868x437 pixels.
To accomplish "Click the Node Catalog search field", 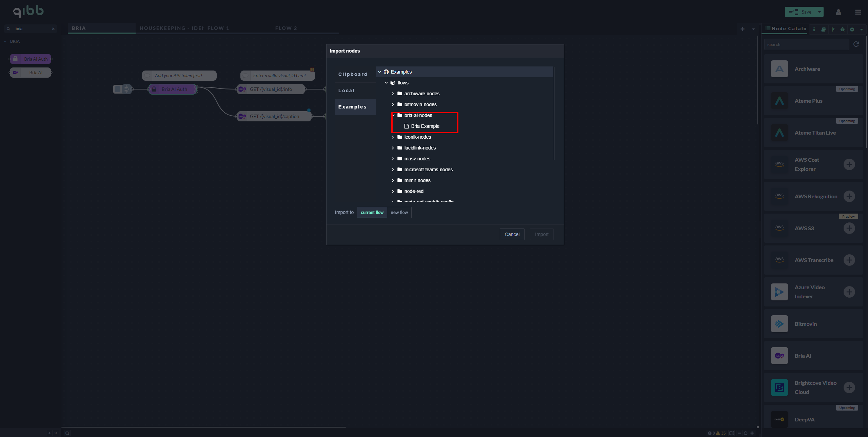I will 806,44.
